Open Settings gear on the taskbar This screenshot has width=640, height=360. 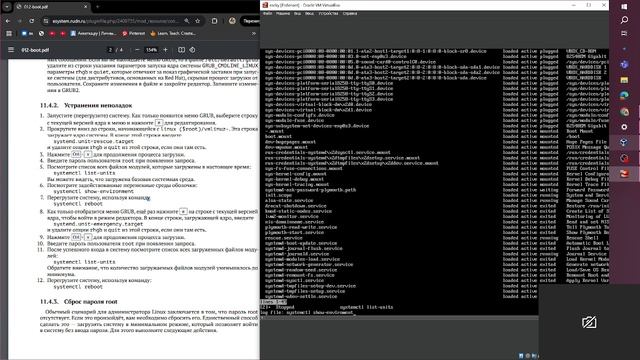click(x=624, y=127)
